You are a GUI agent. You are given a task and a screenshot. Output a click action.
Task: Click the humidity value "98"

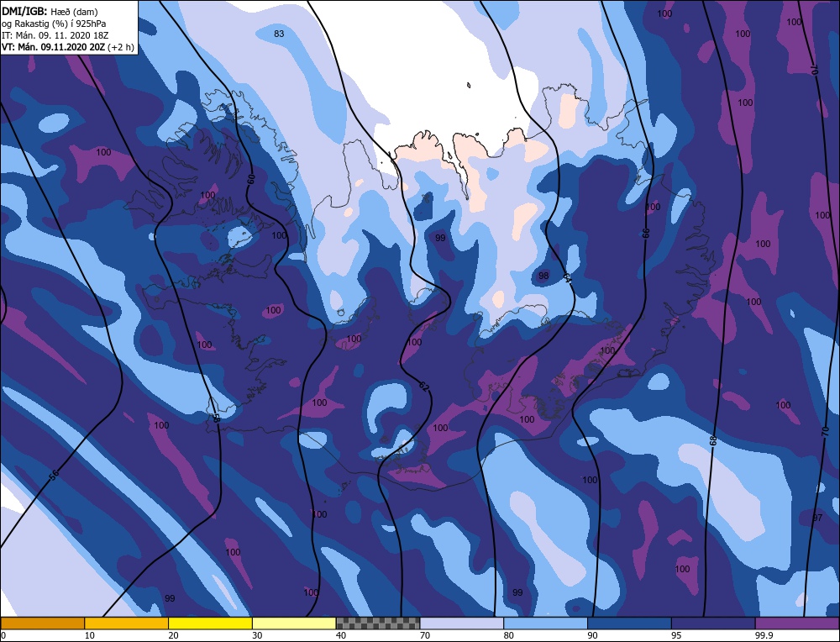[x=543, y=276]
